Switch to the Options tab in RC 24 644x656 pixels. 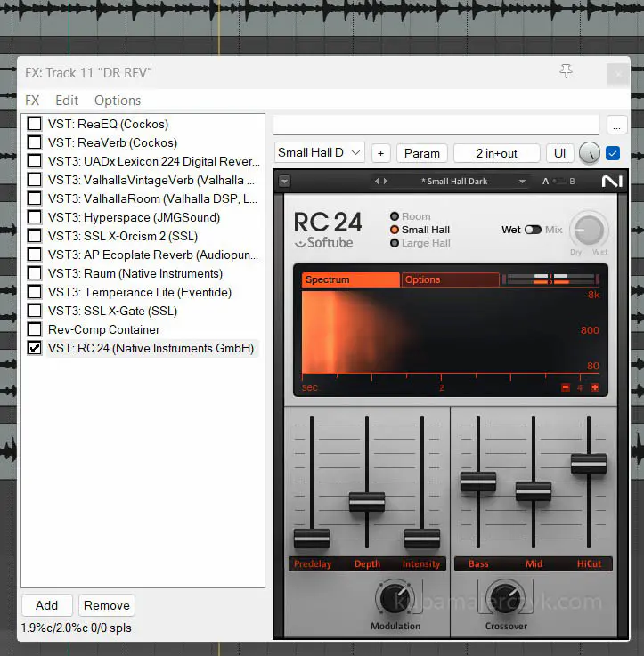[x=423, y=279]
